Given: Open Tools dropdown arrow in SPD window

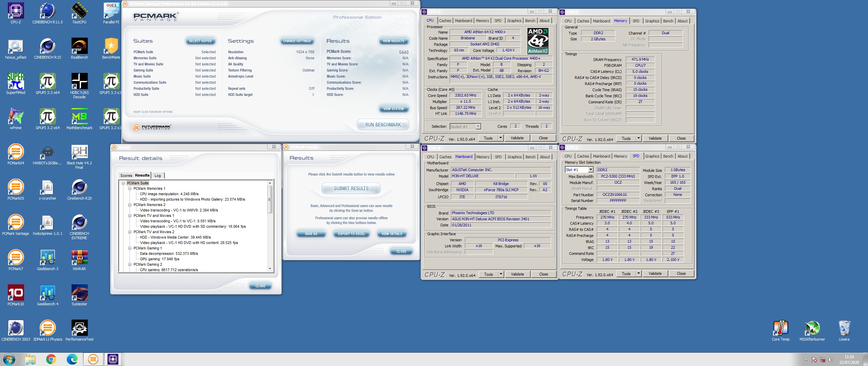Looking at the screenshot, I should click(638, 273).
